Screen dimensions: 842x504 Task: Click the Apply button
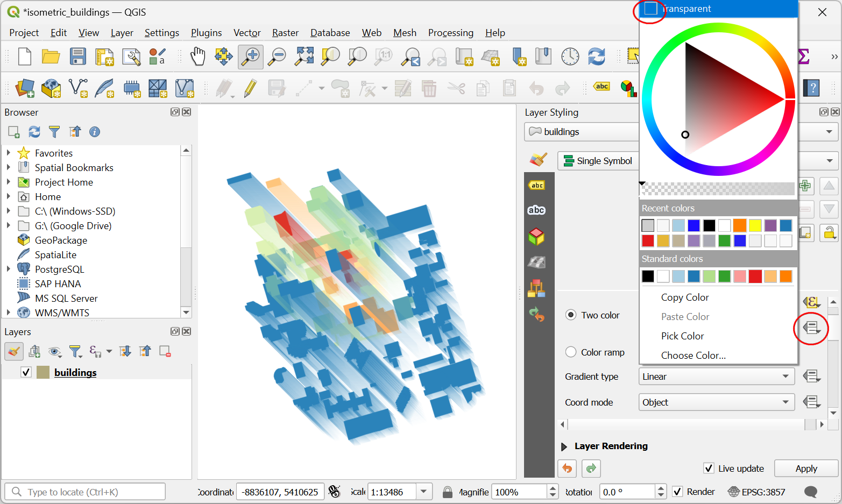(x=806, y=468)
